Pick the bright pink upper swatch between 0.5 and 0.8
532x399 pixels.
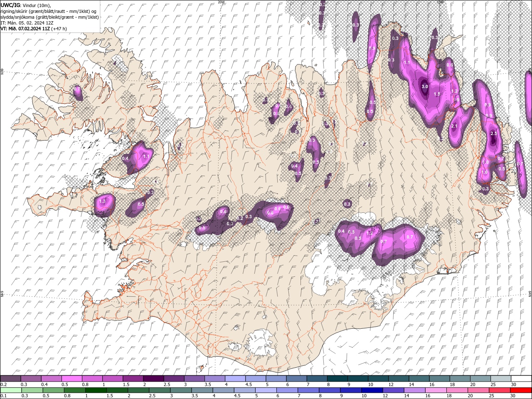point(71,379)
